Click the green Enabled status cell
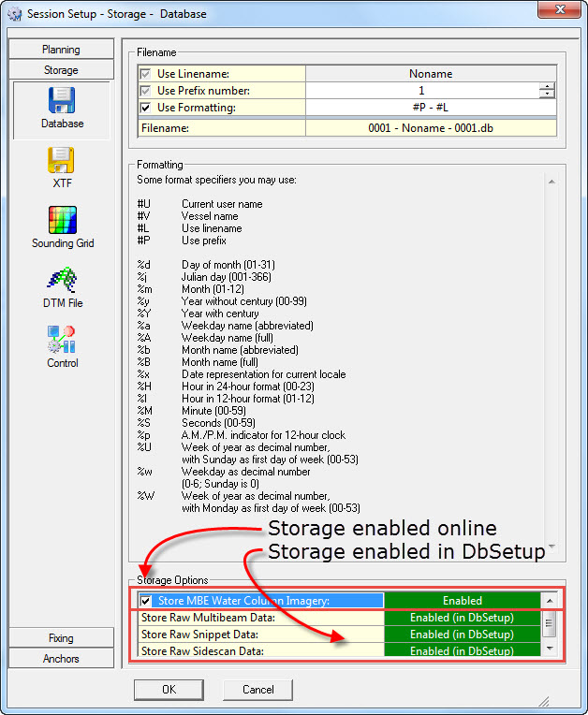This screenshot has width=588, height=715. click(x=463, y=601)
